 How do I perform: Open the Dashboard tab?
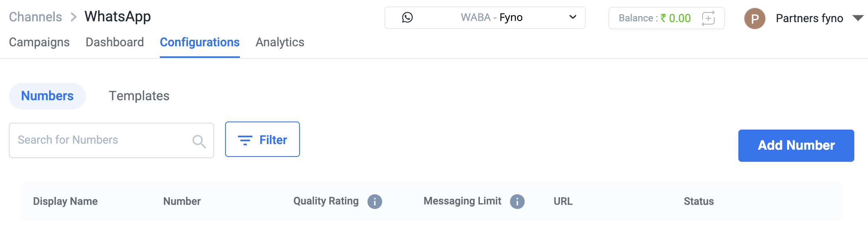pos(115,42)
